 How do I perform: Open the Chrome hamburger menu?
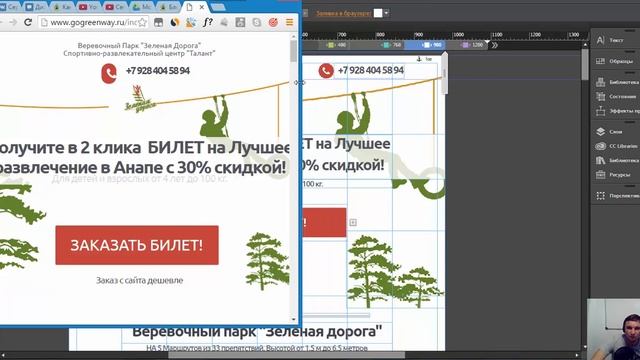tap(289, 22)
